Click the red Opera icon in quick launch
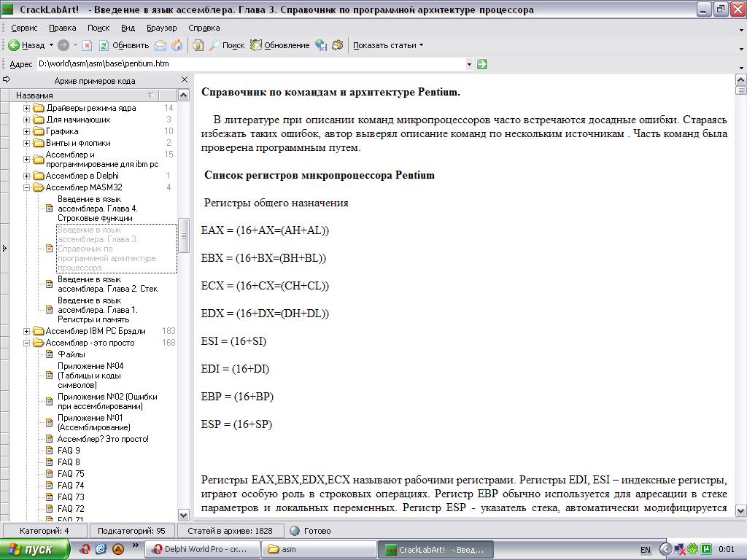Viewport: 747px width, 560px height. (85, 548)
